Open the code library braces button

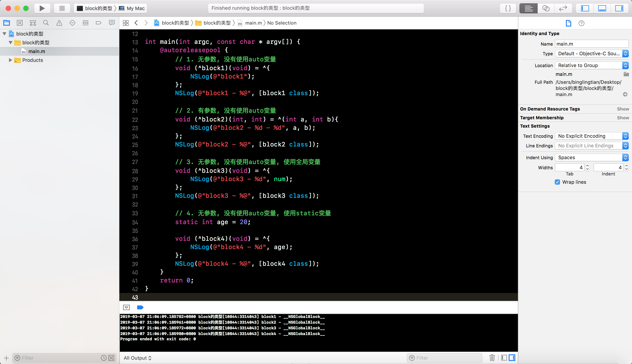(x=508, y=8)
